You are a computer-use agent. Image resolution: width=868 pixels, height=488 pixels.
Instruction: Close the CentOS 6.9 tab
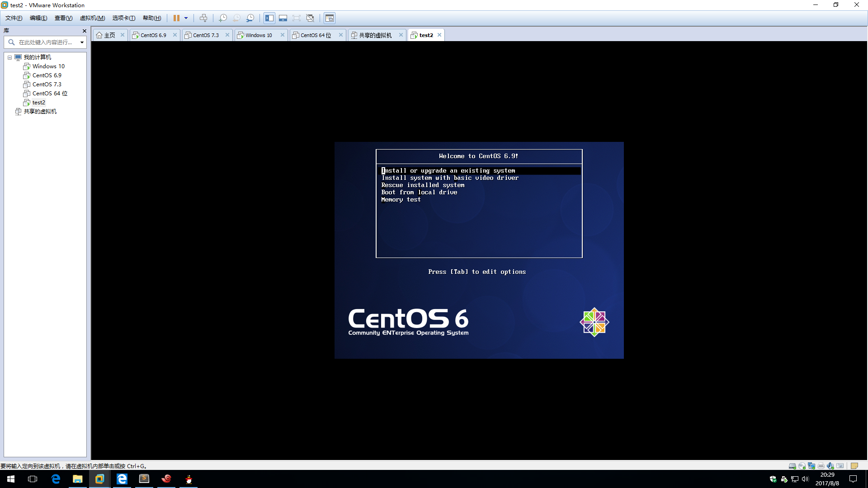[175, 35]
